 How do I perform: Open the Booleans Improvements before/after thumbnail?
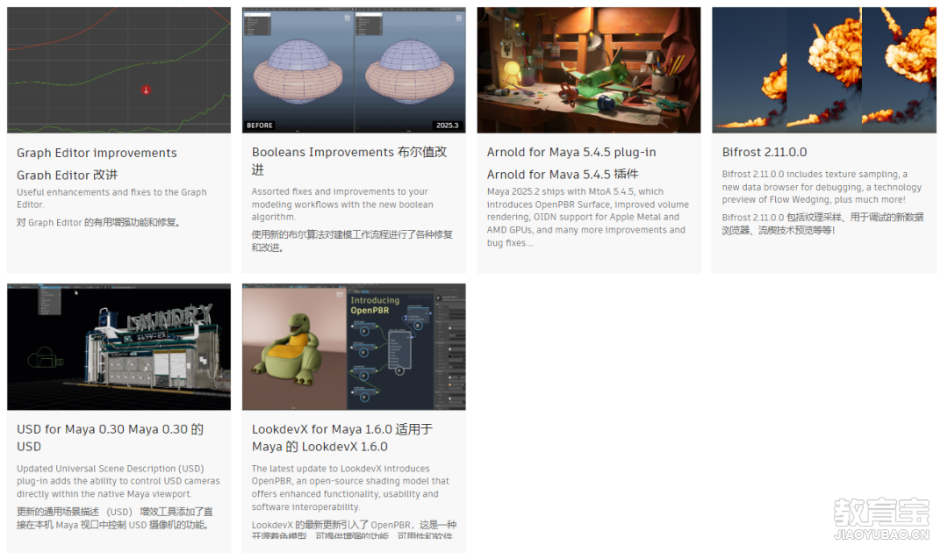[354, 70]
